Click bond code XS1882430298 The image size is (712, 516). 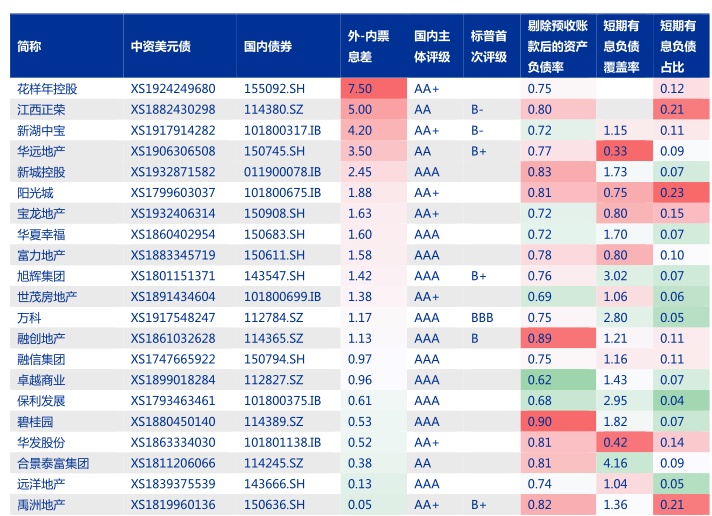point(173,109)
